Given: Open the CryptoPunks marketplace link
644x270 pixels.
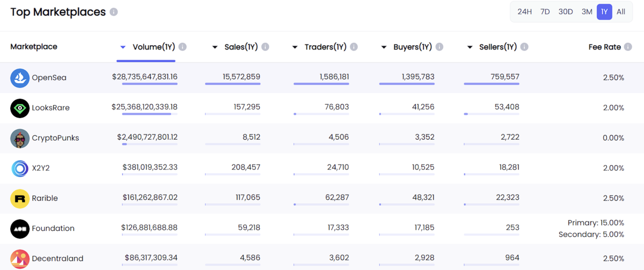Looking at the screenshot, I should 55,138.
